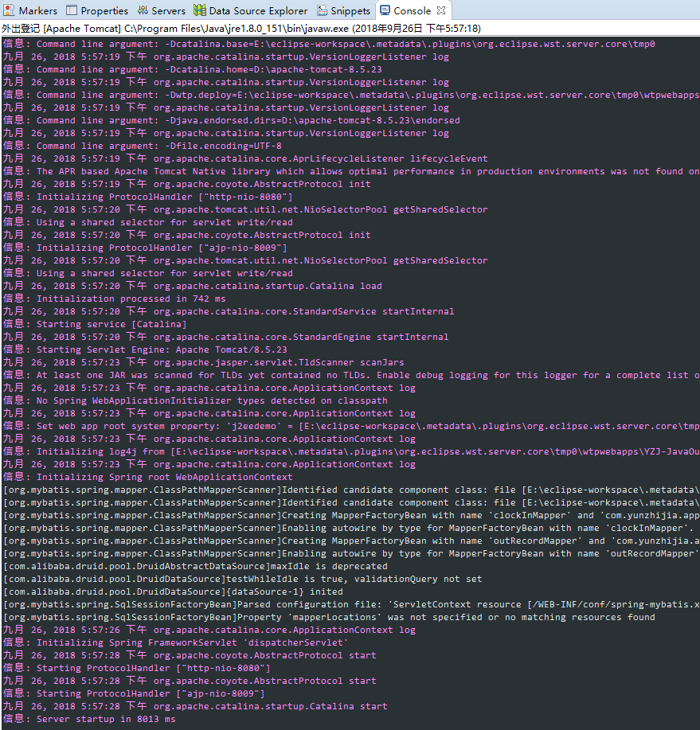
Task: Select the Console tab label
Action: tap(412, 11)
